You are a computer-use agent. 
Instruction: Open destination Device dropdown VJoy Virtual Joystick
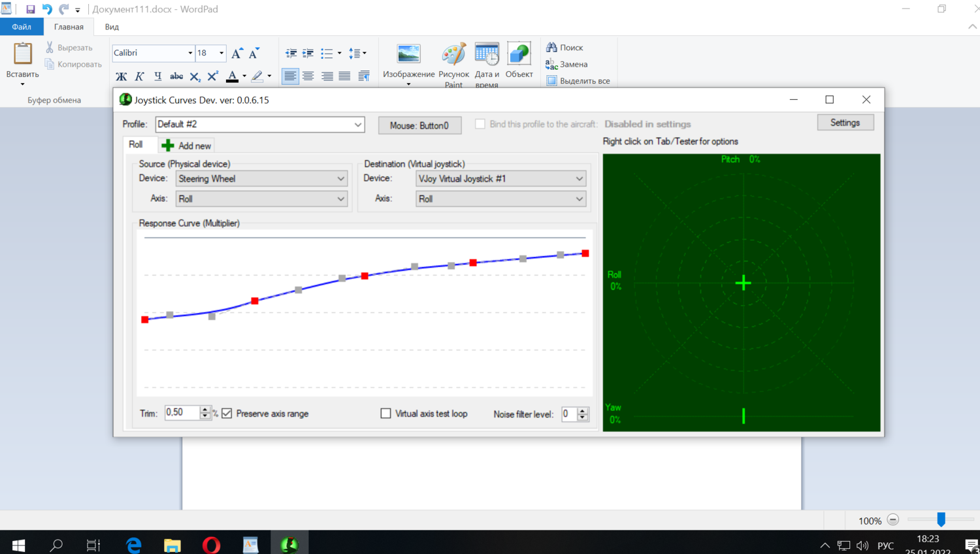click(500, 178)
